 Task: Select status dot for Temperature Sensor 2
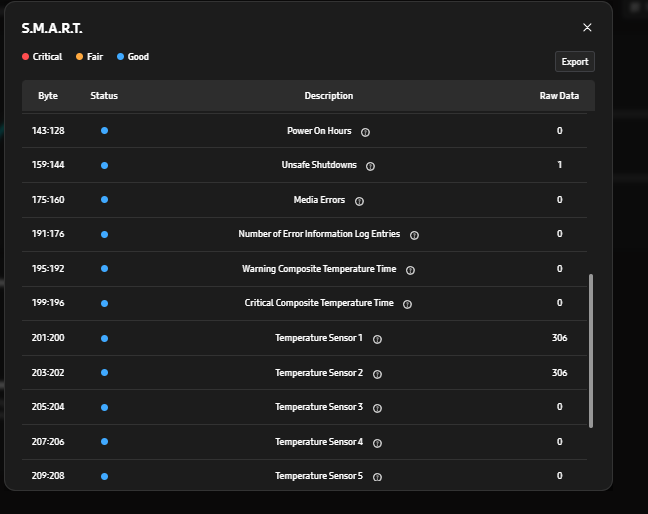(105, 372)
